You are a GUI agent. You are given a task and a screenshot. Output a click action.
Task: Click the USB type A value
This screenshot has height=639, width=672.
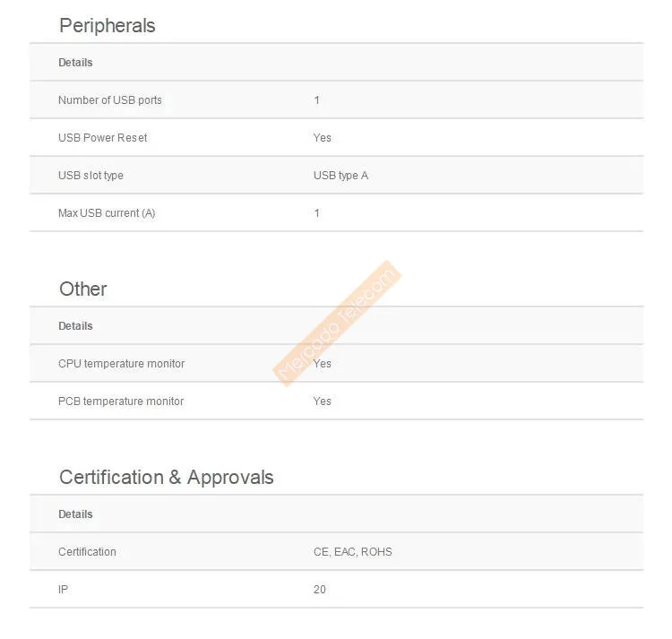coord(340,176)
